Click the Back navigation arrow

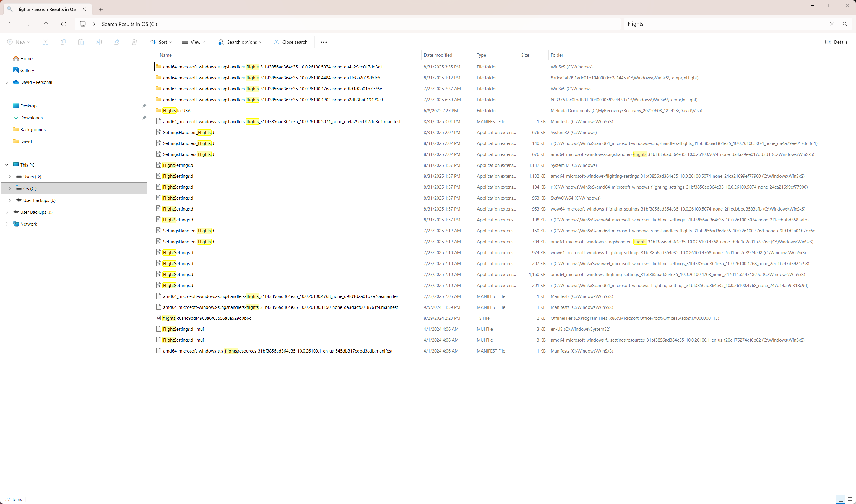11,24
